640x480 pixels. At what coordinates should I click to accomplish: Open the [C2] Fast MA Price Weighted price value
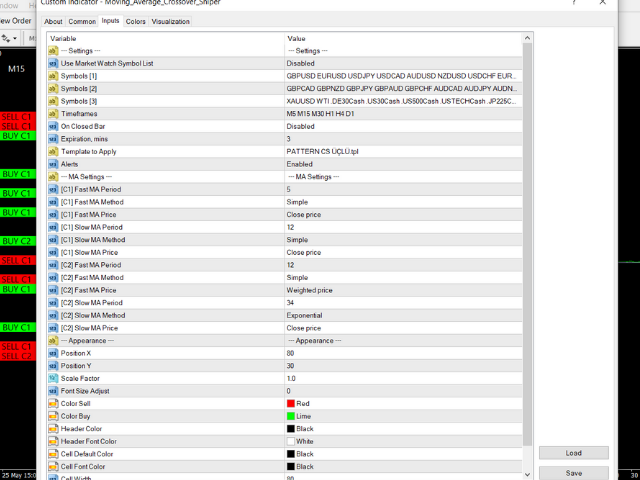coord(403,290)
